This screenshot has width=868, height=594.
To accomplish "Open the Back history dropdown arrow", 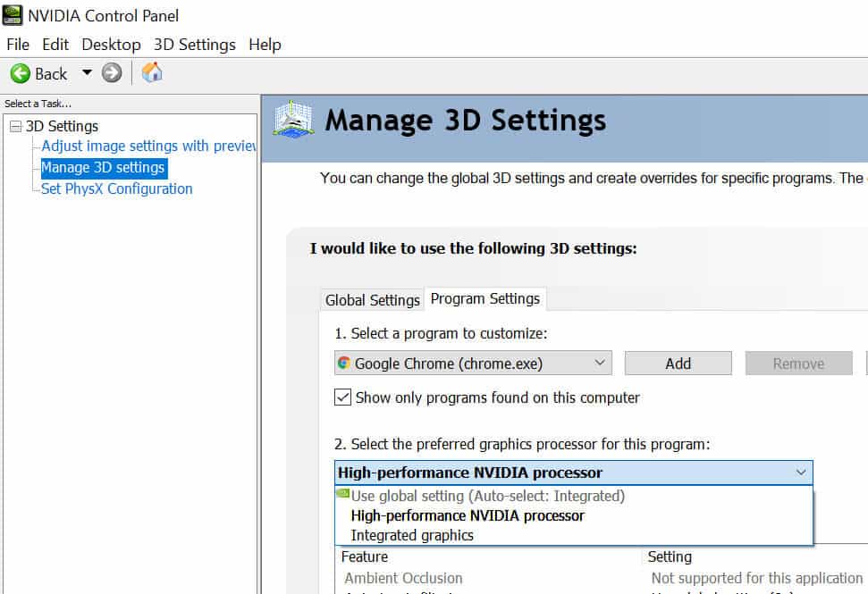I will point(87,73).
